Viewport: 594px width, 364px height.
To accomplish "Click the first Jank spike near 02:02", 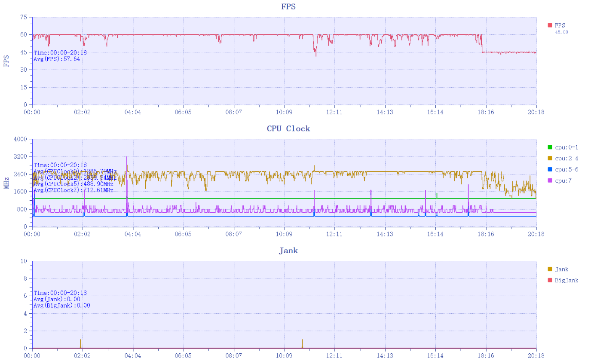I will [80, 343].
